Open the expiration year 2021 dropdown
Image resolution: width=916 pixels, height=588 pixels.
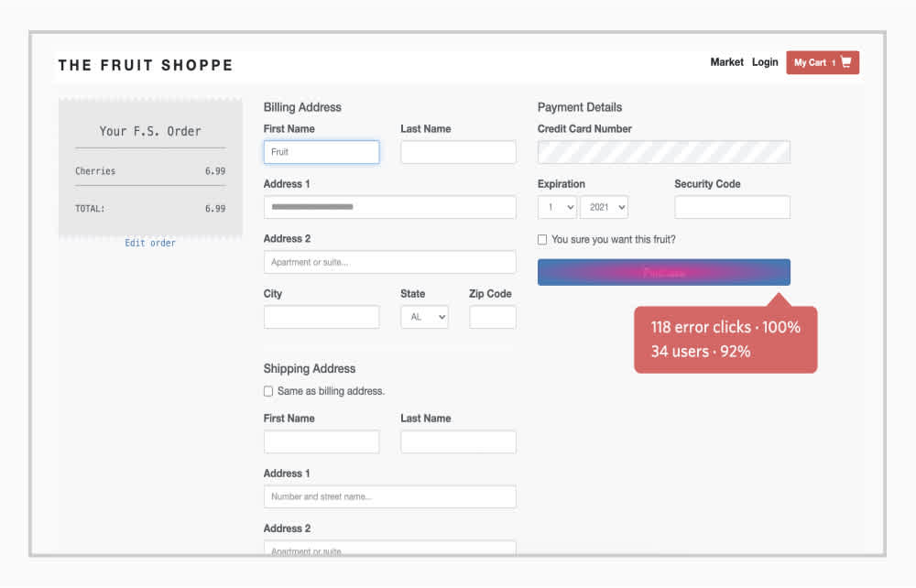coord(604,207)
